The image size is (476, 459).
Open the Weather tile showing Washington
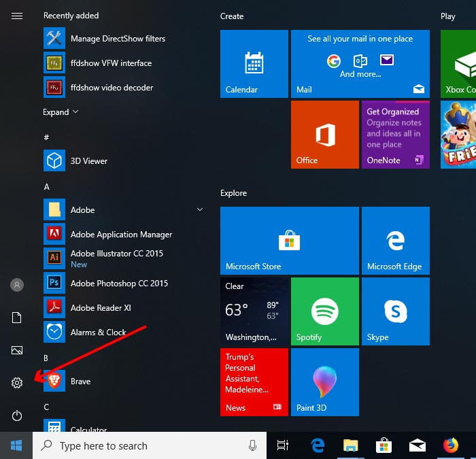[x=254, y=311]
